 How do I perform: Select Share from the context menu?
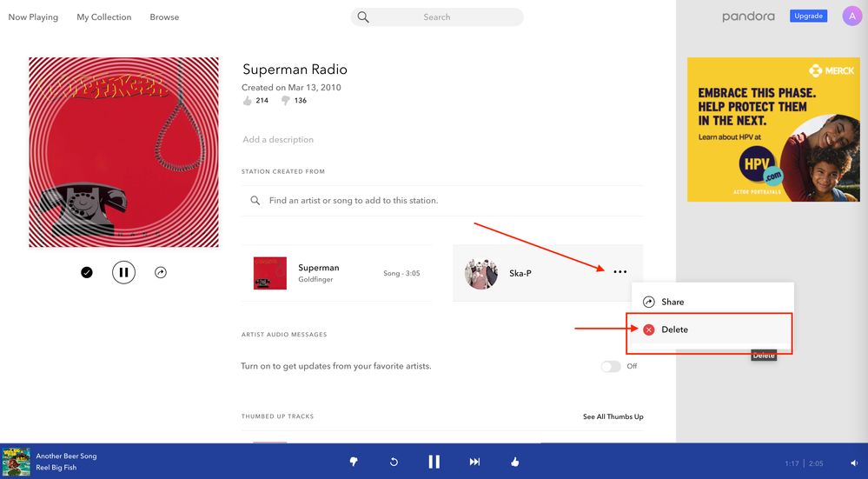coord(673,302)
